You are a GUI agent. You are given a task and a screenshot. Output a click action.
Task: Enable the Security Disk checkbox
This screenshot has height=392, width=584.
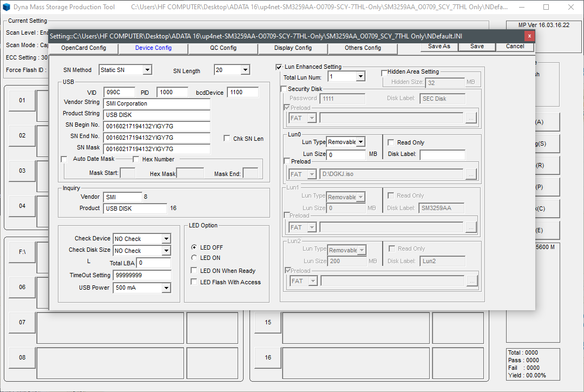click(x=284, y=89)
